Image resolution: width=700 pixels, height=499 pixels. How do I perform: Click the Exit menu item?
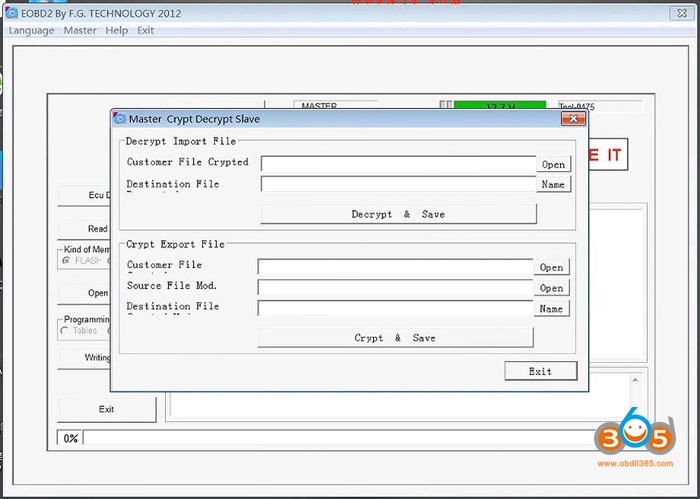click(x=146, y=30)
